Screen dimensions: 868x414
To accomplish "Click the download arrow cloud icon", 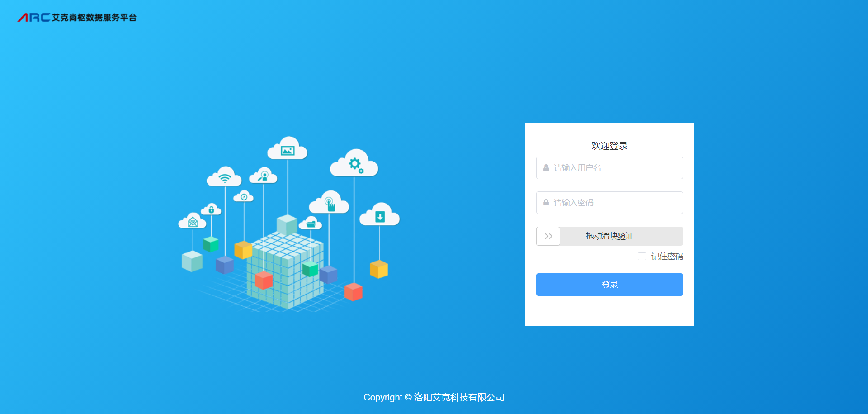I will [380, 217].
